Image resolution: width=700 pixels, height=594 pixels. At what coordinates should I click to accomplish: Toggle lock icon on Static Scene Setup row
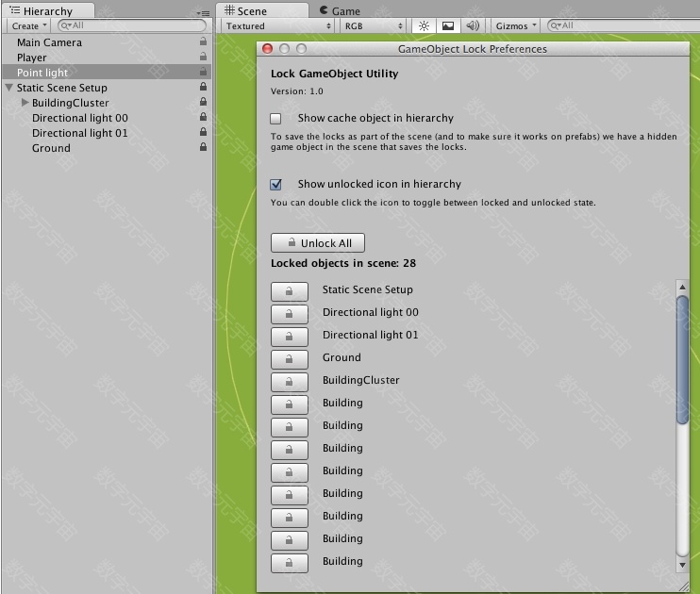[203, 87]
